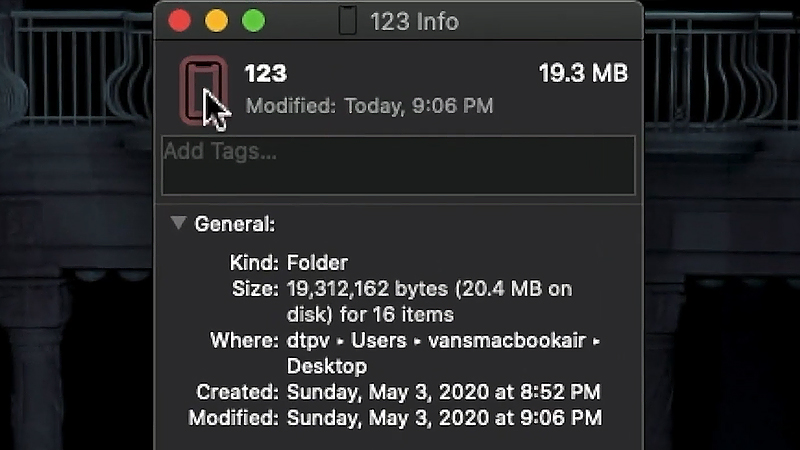Select the 123 preview icon in the header
This screenshot has height=450, width=800.
click(203, 90)
